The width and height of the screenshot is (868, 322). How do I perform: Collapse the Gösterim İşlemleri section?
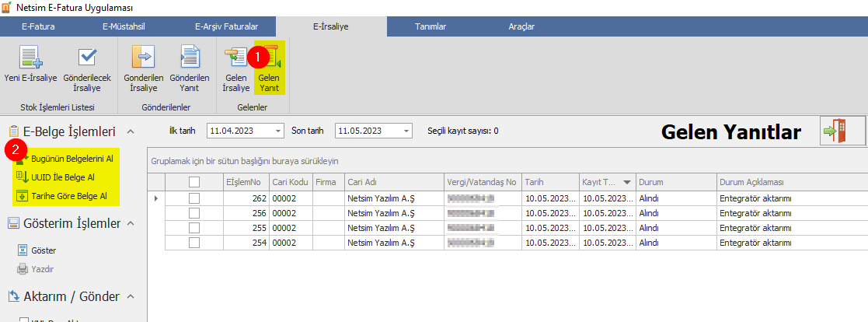(x=131, y=223)
